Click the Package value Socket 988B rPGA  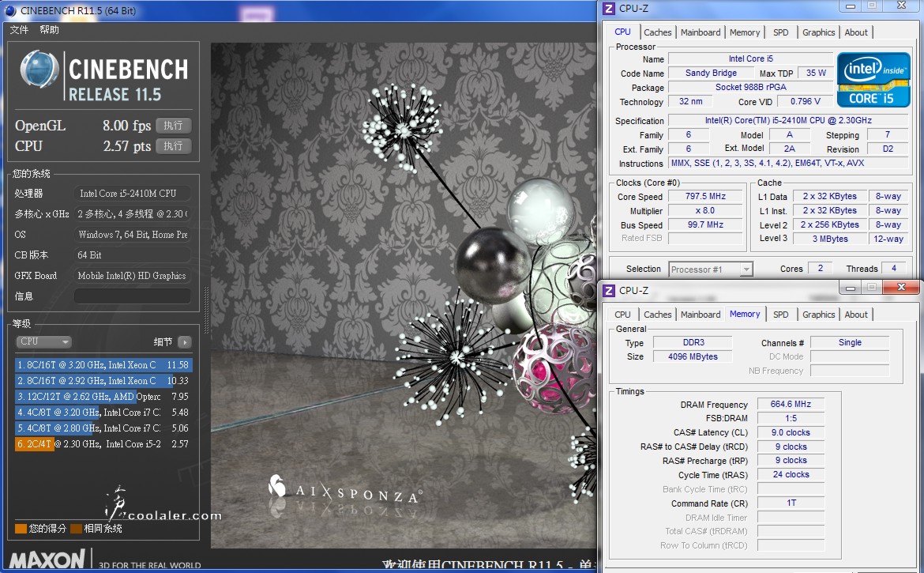pos(751,87)
